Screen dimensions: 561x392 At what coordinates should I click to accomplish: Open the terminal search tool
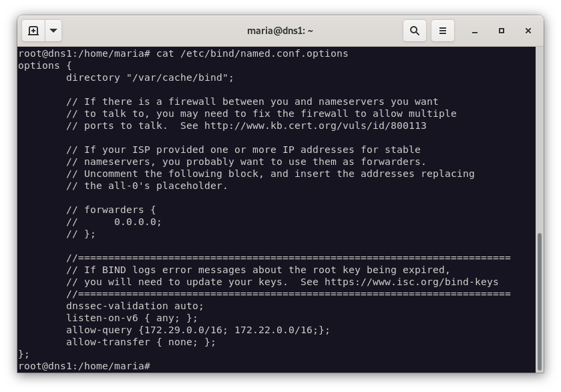click(415, 31)
